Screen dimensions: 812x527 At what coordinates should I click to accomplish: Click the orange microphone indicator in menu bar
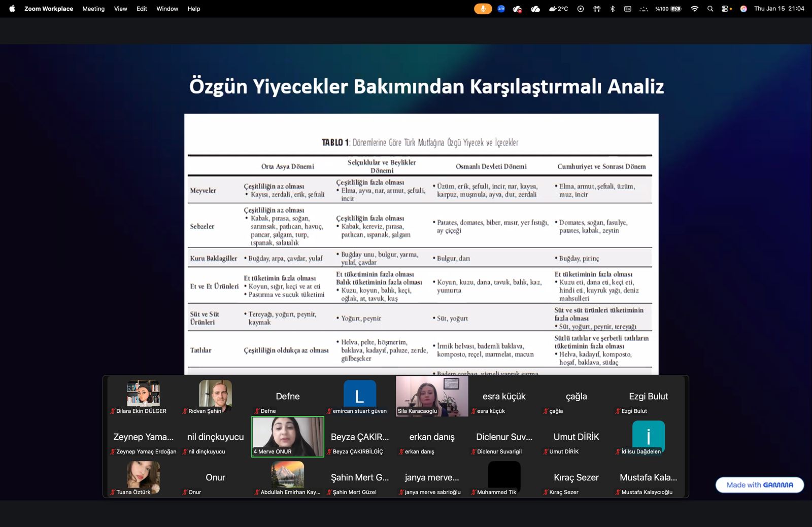(x=483, y=9)
